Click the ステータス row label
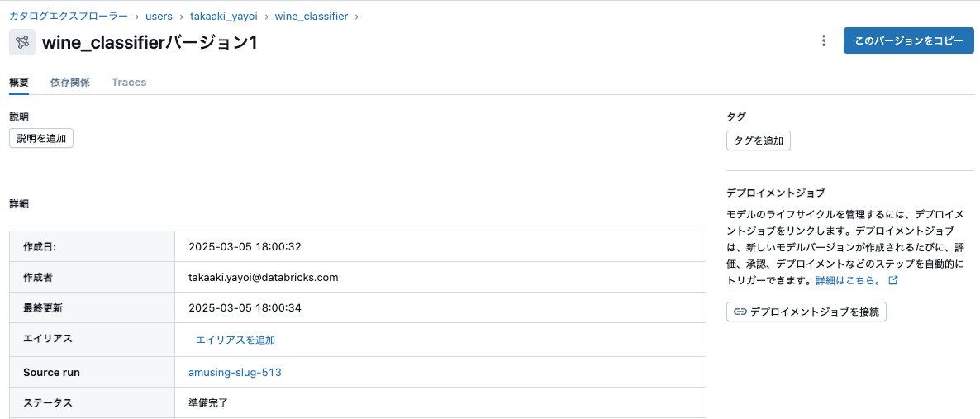The image size is (980, 419). pyautogui.click(x=47, y=402)
